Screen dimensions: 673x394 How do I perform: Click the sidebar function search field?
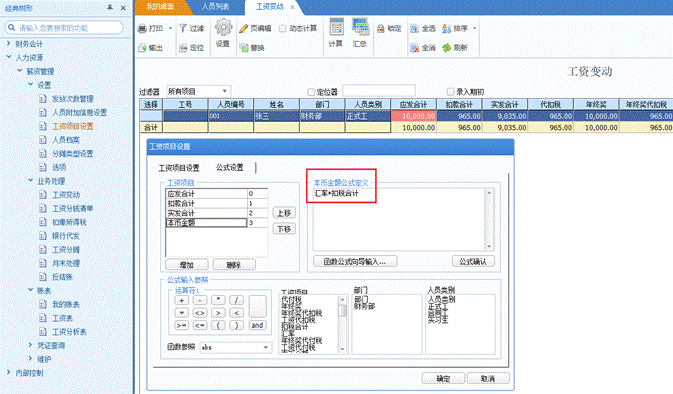(x=64, y=28)
